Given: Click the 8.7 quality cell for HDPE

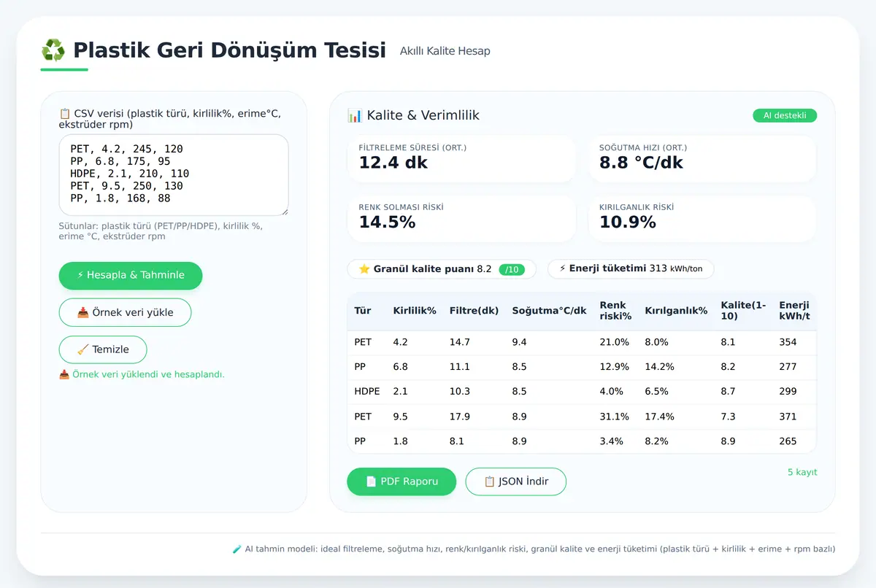Looking at the screenshot, I should [728, 391].
